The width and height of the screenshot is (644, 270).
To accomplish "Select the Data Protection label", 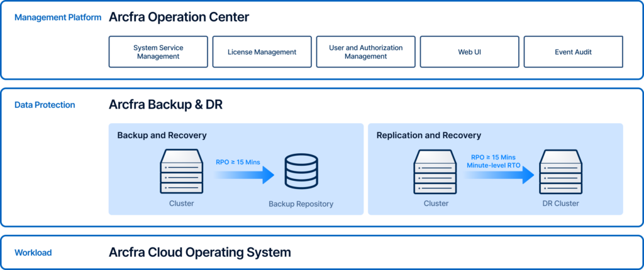I will point(45,105).
